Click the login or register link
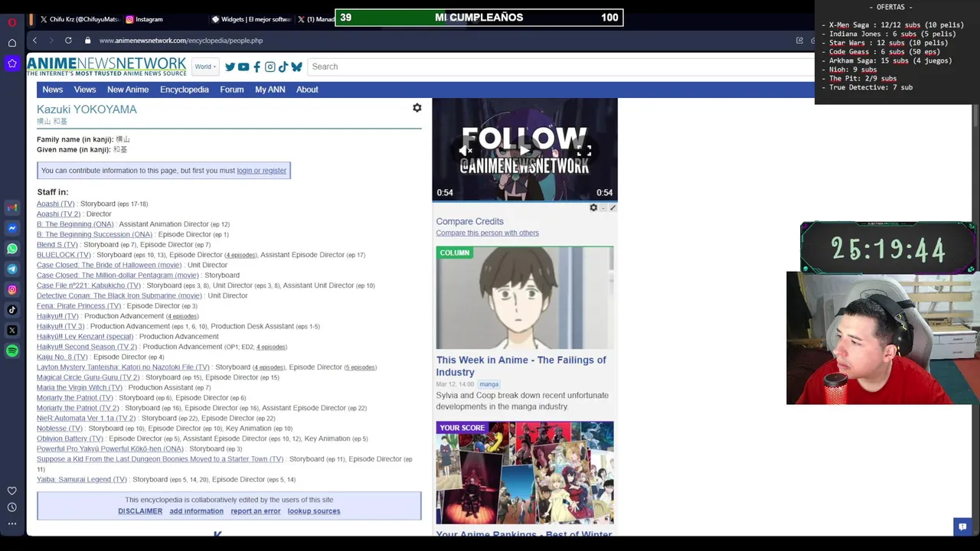The height and width of the screenshot is (551, 980). click(261, 171)
